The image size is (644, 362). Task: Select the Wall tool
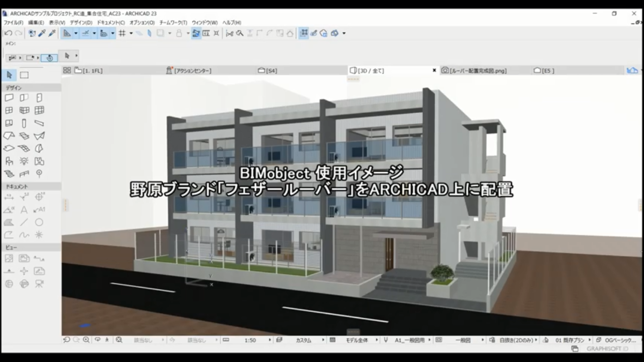[9, 98]
